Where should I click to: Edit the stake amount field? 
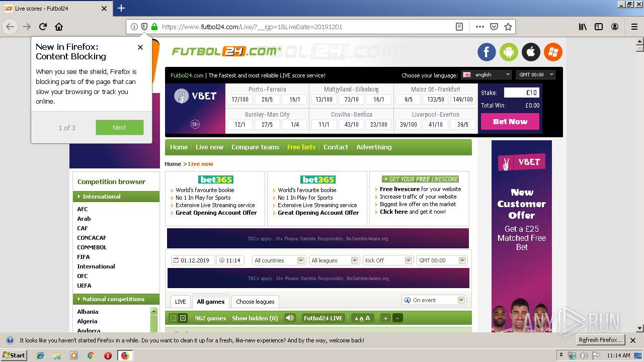522,93
